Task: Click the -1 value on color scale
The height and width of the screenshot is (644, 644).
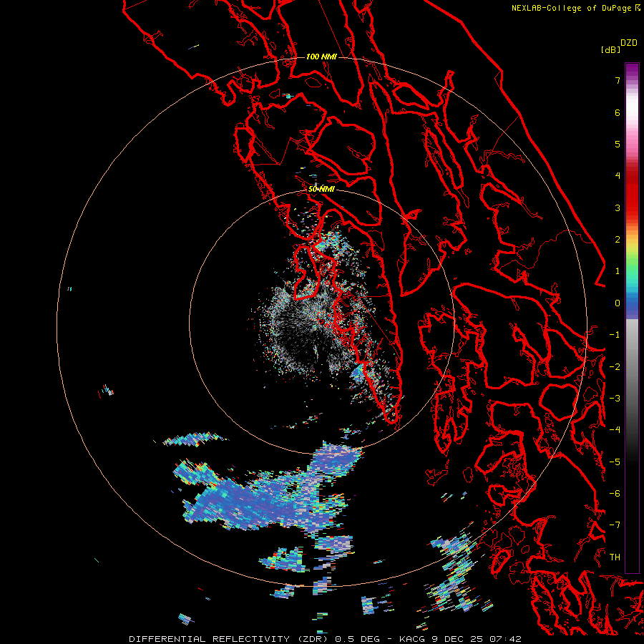Action: [x=615, y=335]
